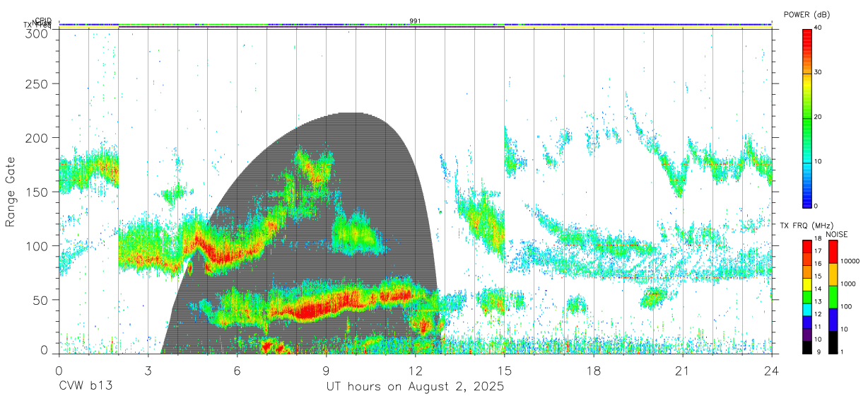Click the power color gradient bar
This screenshot has height=401, width=868.
[x=807, y=117]
